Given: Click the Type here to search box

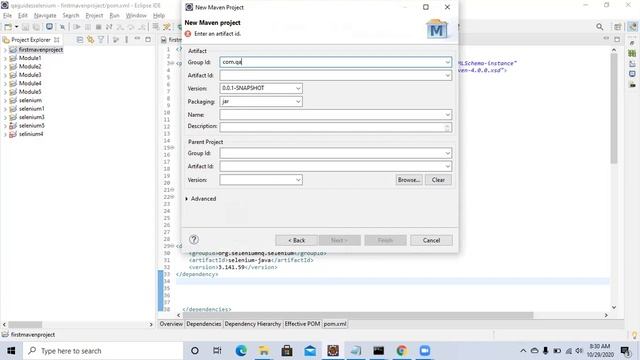Looking at the screenshot, I should point(103,351).
